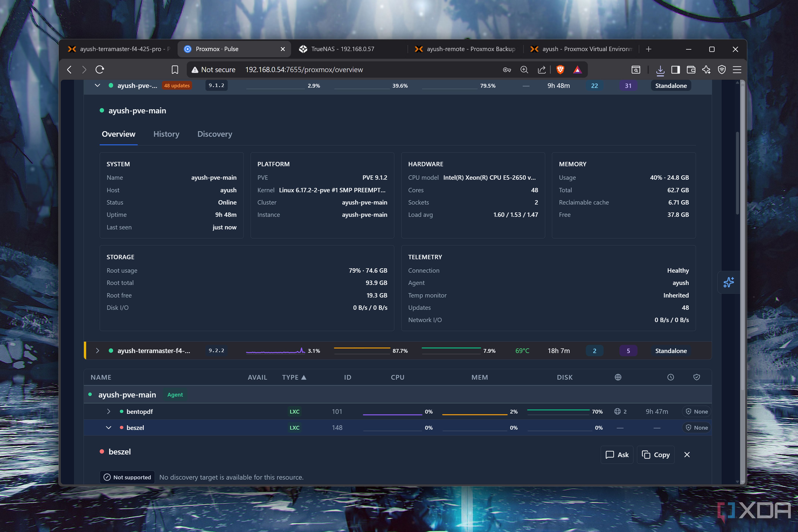Sort by the backup shield column icon
The image size is (798, 532).
tap(697, 377)
